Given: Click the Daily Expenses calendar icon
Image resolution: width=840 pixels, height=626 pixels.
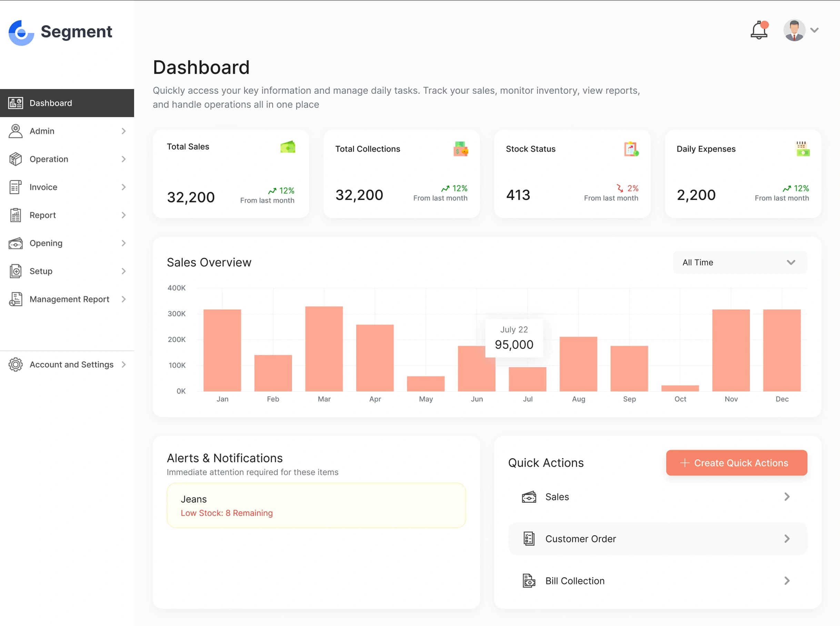Looking at the screenshot, I should point(802,149).
